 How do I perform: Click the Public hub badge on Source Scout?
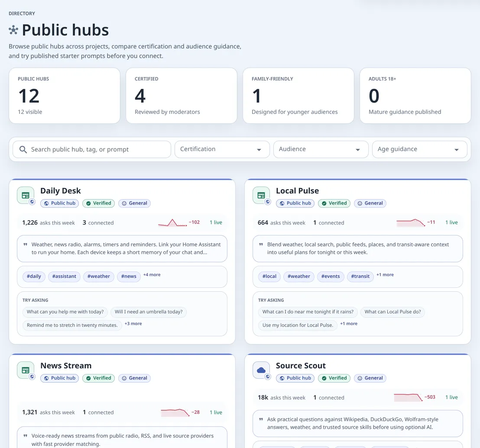coord(295,378)
